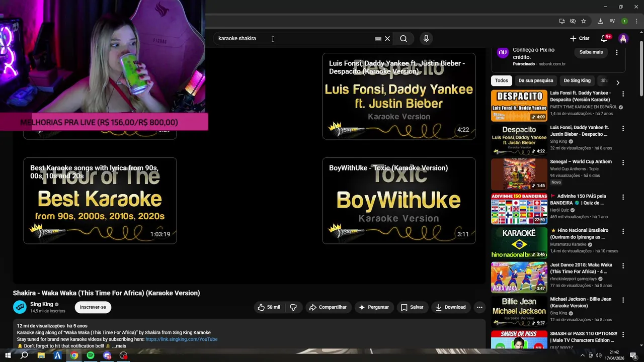Open the on-screen keyboard icon in search box
Screen dimensions: 644x362
pos(378,39)
